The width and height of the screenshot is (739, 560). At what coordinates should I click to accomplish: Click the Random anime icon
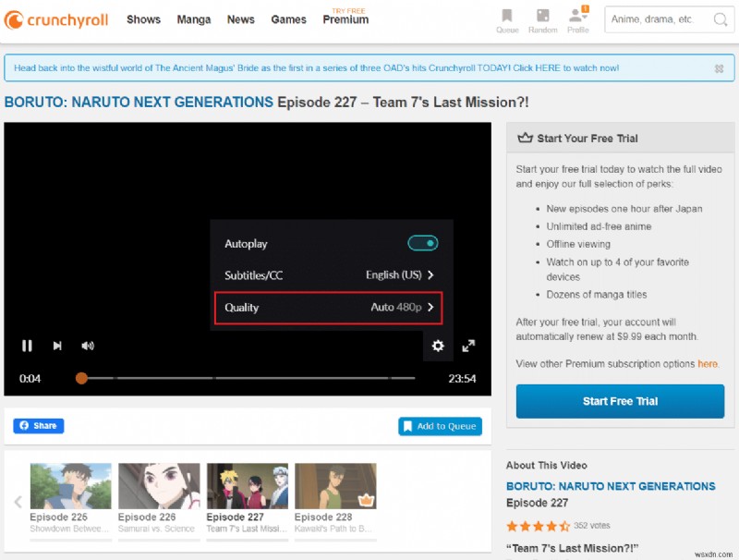pos(542,18)
